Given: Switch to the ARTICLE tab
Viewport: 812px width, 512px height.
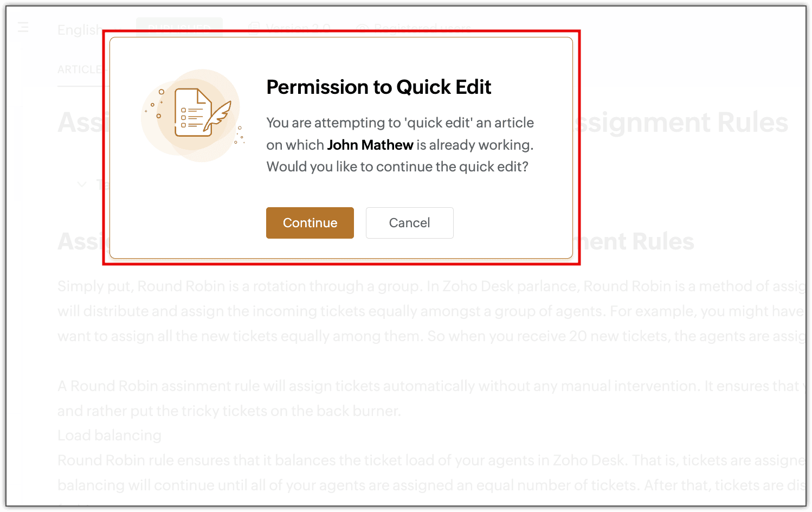Looking at the screenshot, I should (x=80, y=70).
